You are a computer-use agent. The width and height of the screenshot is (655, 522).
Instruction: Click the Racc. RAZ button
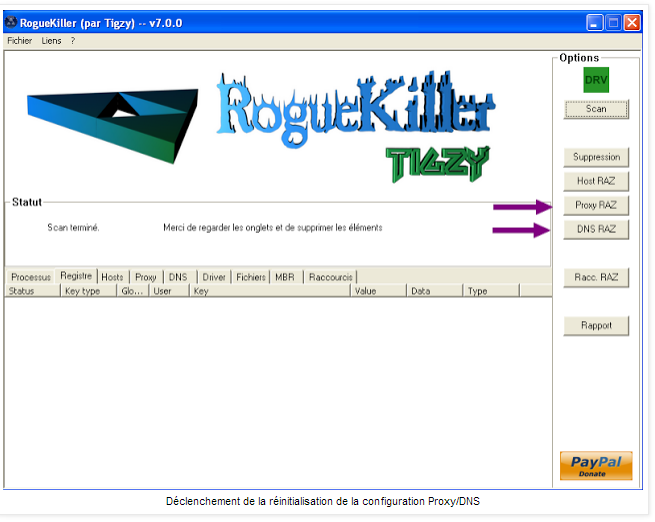click(596, 277)
